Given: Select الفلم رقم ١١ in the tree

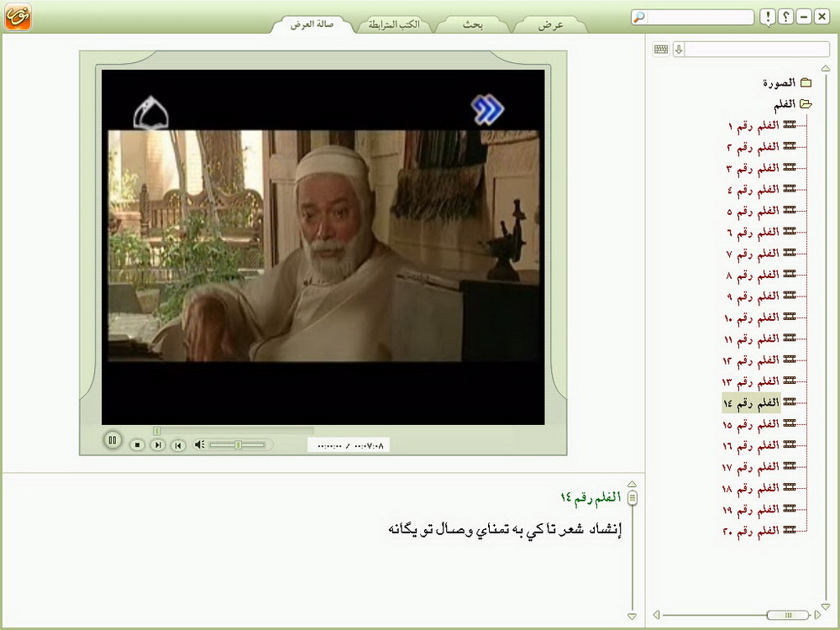Looking at the screenshot, I should [752, 339].
